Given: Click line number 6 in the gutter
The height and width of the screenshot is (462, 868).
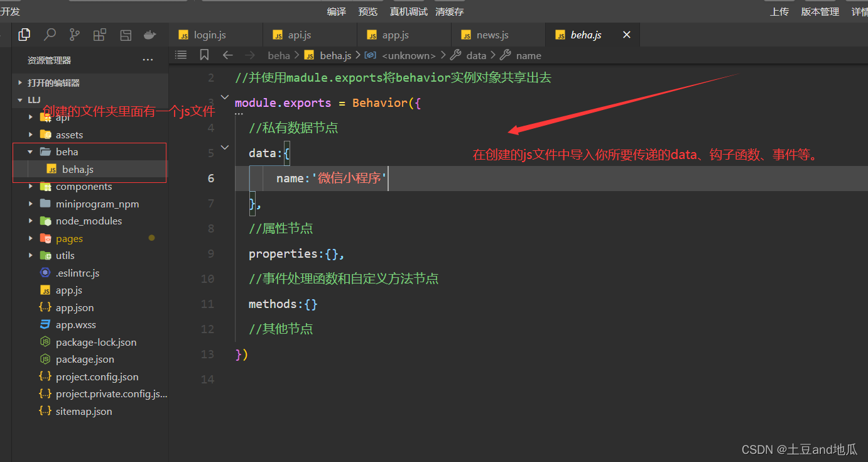Looking at the screenshot, I should click(210, 179).
